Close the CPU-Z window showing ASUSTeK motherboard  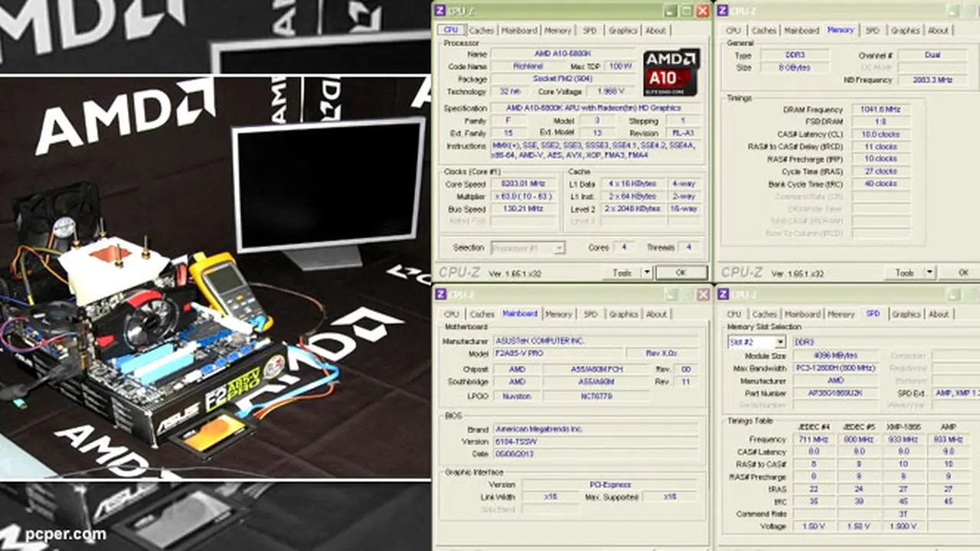(x=702, y=295)
